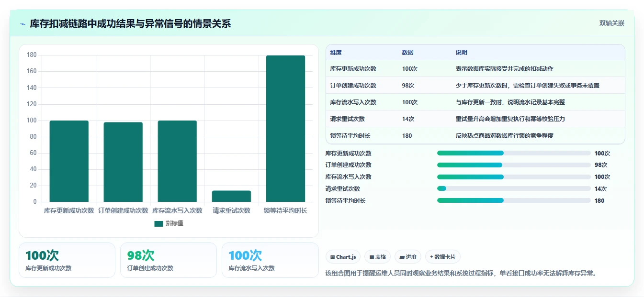Select the table cell 表示数据库实际接受并完成的扣减动作
The width and height of the screenshot is (644, 297).
[x=505, y=69]
